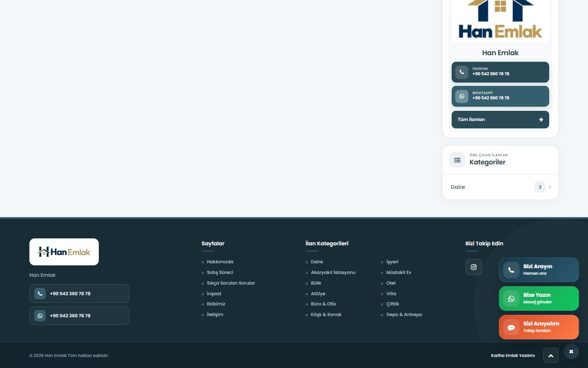Open Depo & Antrepo category
The width and height of the screenshot is (588, 368).
(404, 314)
